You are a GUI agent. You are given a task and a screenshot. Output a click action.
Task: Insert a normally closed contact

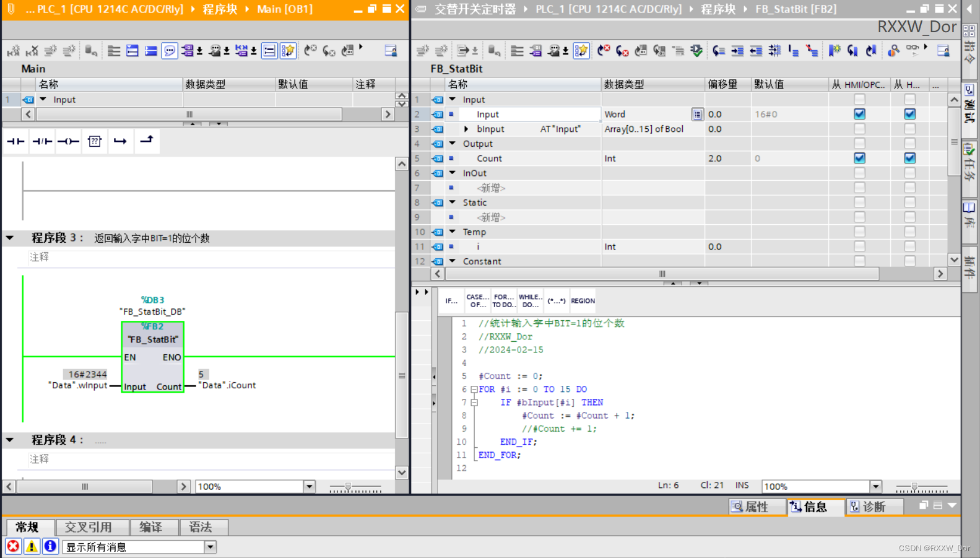pos(42,141)
